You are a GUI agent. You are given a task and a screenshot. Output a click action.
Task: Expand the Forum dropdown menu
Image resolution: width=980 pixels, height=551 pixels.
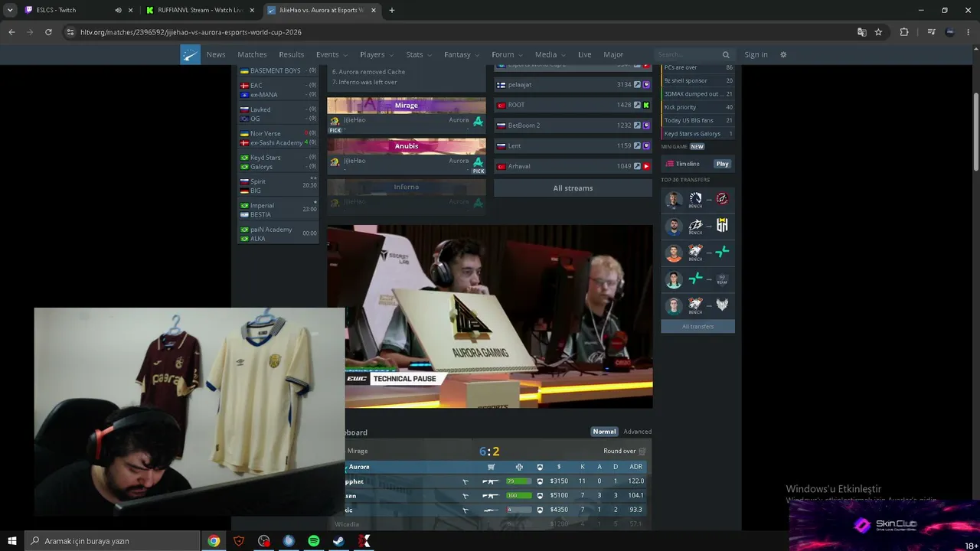point(507,55)
